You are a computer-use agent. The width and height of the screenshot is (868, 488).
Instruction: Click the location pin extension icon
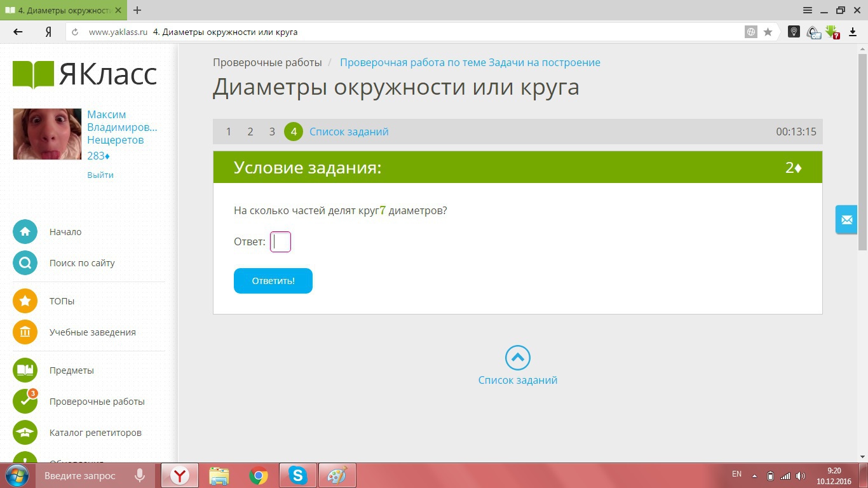pyautogui.click(x=794, y=31)
